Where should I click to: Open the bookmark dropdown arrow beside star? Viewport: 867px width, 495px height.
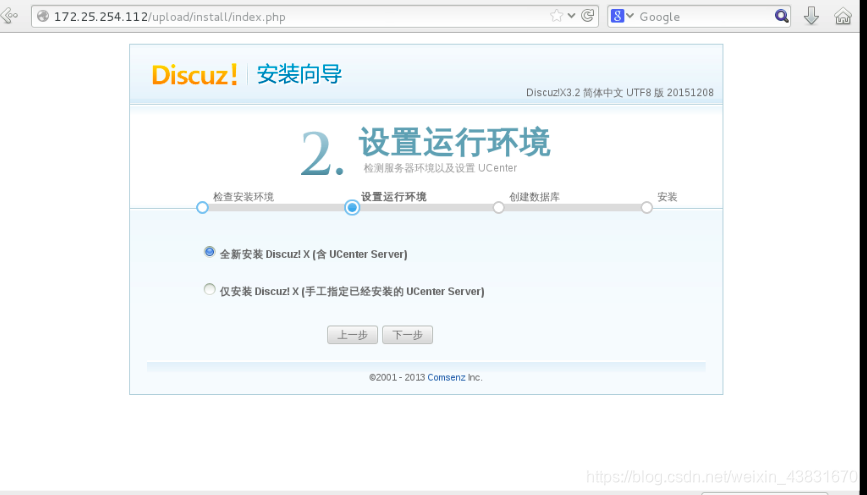click(571, 16)
